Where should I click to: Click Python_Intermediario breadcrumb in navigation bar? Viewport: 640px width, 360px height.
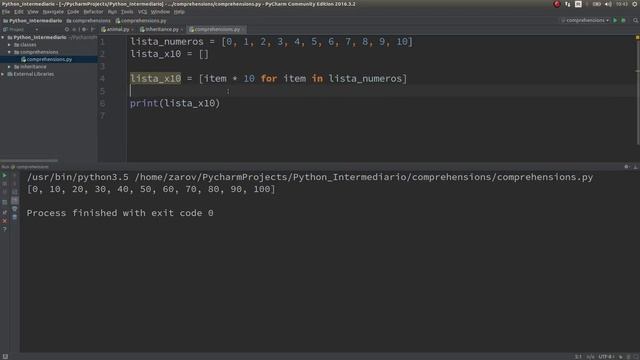point(33,20)
